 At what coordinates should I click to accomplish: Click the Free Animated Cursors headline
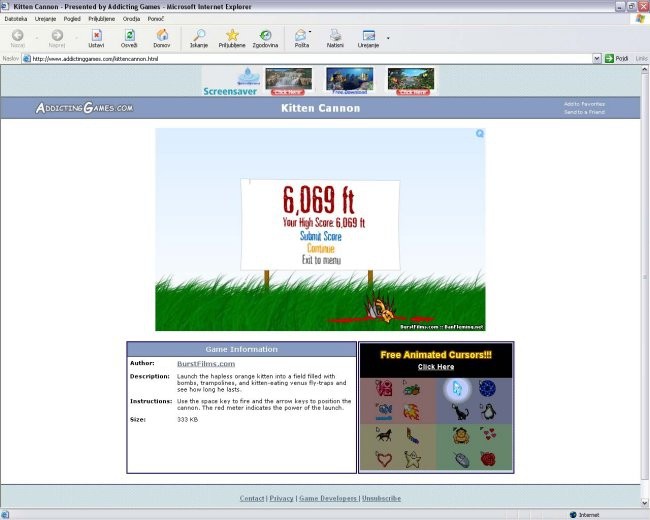point(436,355)
